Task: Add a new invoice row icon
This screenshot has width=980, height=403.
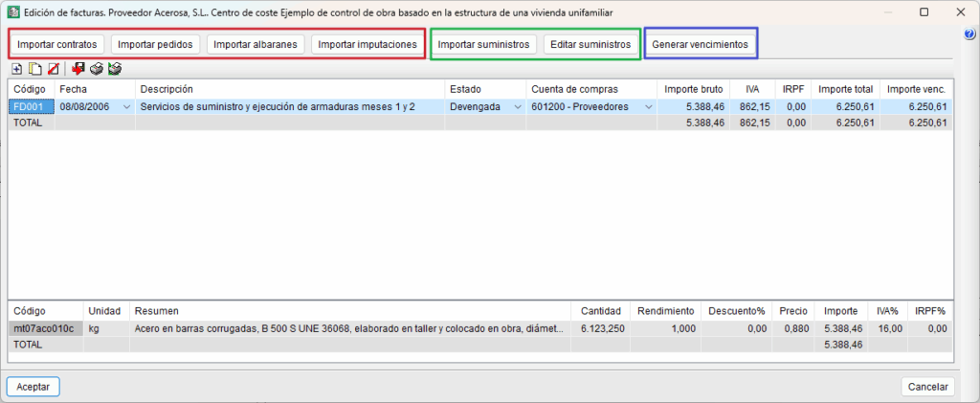Action: click(17, 69)
